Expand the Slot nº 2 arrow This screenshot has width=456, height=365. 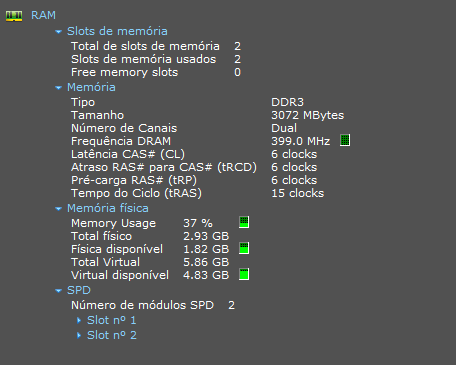(x=79, y=335)
